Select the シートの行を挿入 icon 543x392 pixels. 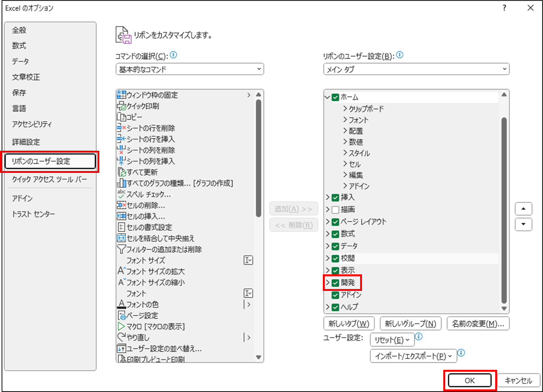click(121, 139)
